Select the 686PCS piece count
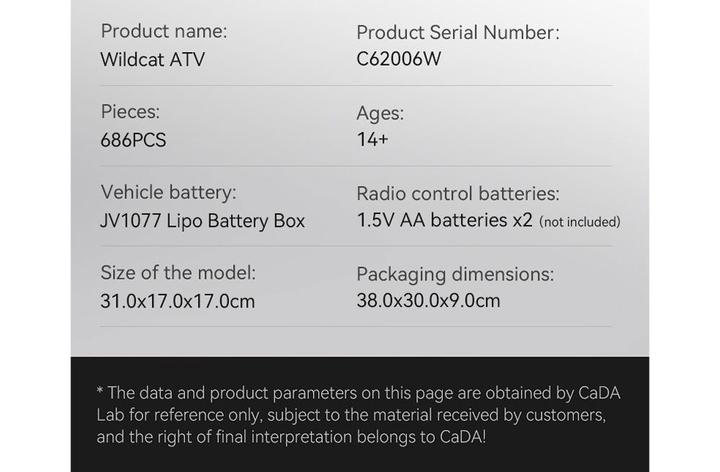Screen dimensions: 720x472 (133, 140)
